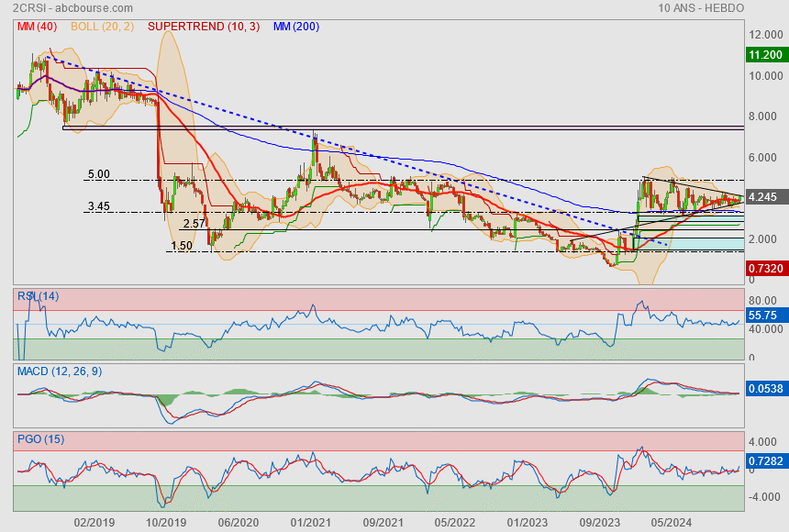Click the 05/2024 date axis label
Viewport: 789px width, 532px height.
(672, 523)
